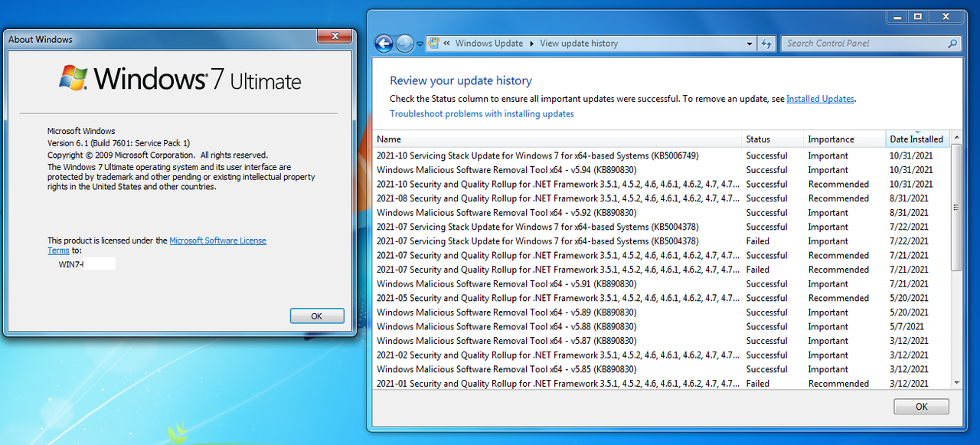The width and height of the screenshot is (980, 445).
Task: Click the 8/31/2021 date of the 2021-08 rollup
Action: [909, 198]
